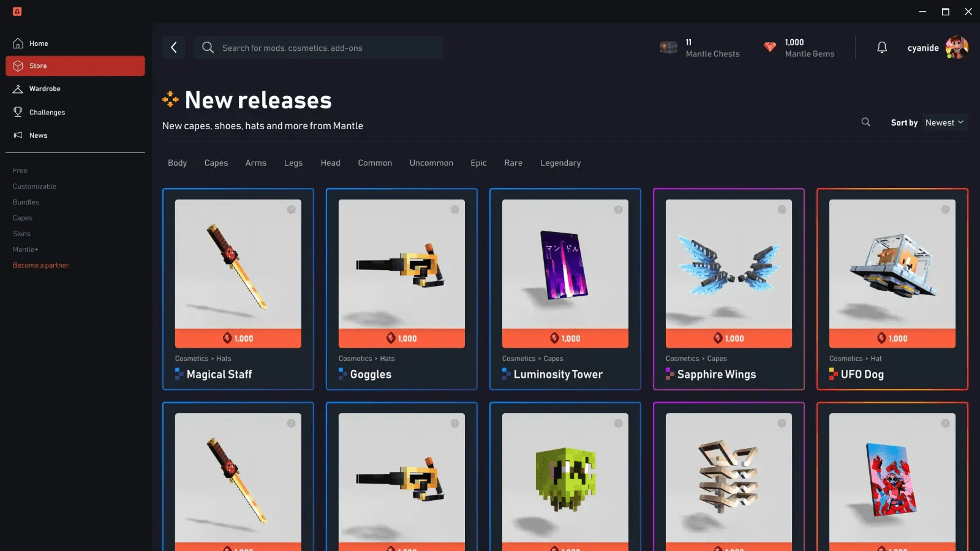The height and width of the screenshot is (551, 980).
Task: Click the search icon beside Sort by
Action: point(865,122)
